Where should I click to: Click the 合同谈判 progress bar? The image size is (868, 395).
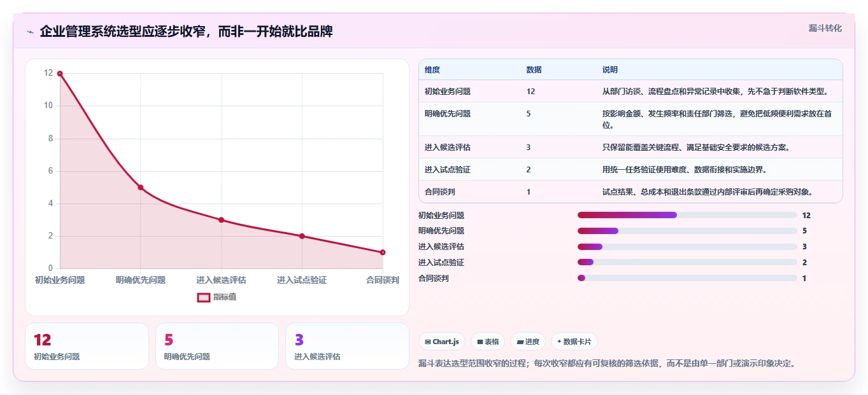coord(687,278)
